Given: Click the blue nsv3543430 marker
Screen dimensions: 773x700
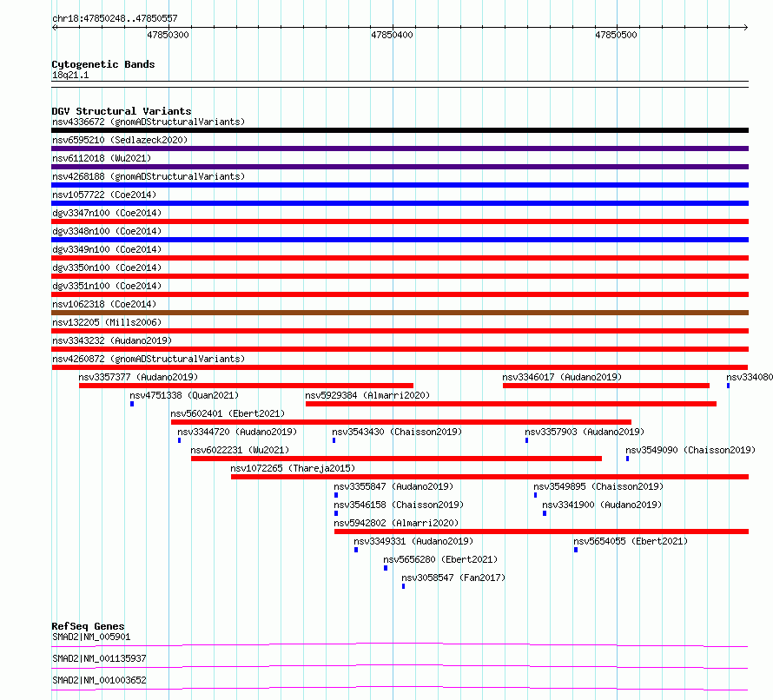Looking at the screenshot, I should coord(334,440).
